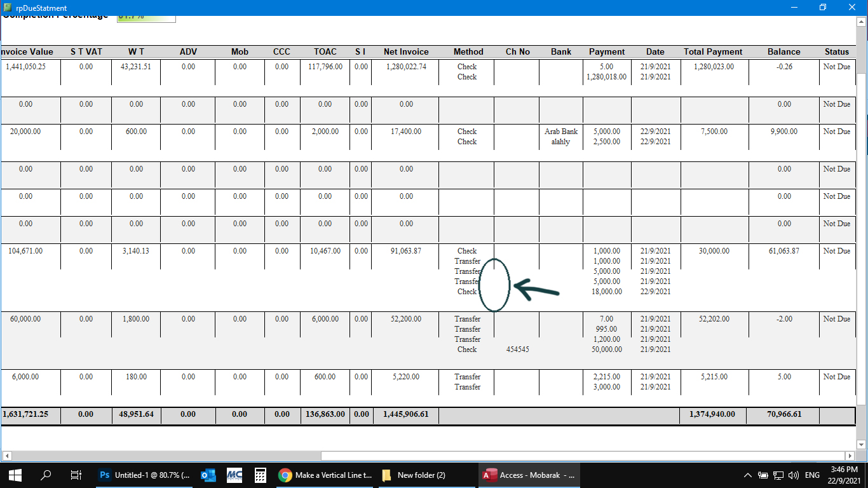Select payment amount 18,000.00
Viewport: 868px width, 488px height.
(607, 292)
